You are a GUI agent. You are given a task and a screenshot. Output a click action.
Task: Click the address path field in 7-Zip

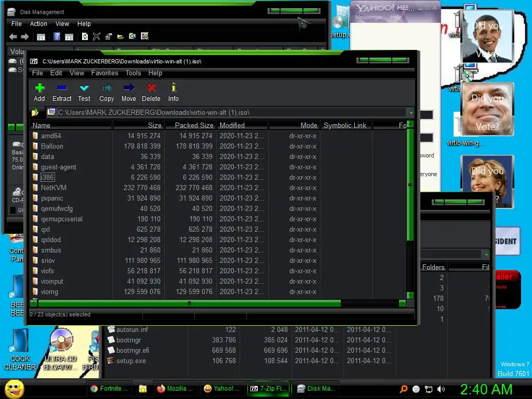(x=227, y=112)
